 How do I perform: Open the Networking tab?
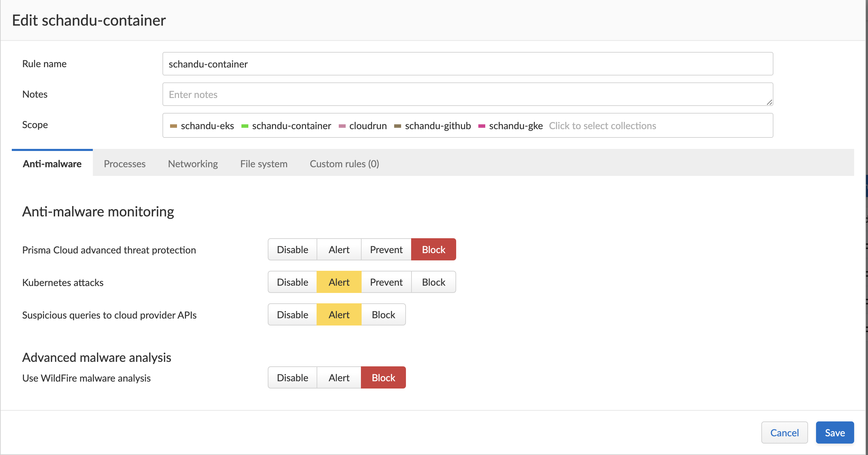[193, 163]
